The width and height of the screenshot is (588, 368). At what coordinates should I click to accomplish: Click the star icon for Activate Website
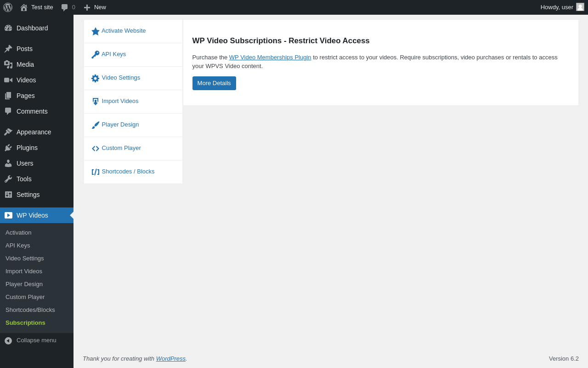coord(96,31)
